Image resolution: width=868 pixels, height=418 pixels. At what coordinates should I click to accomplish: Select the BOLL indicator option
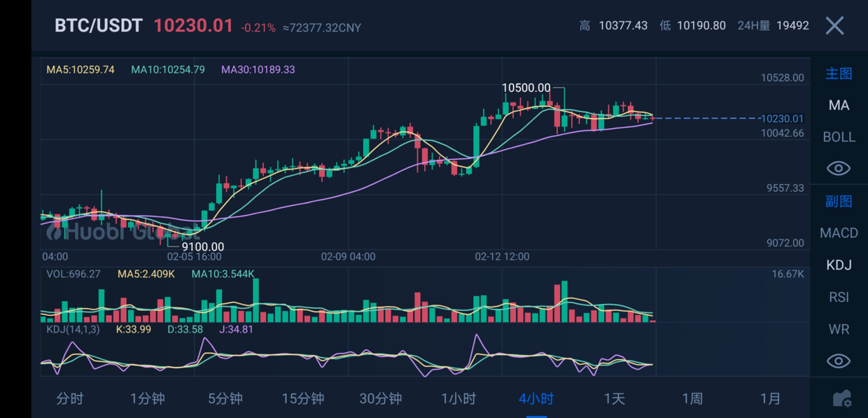[x=838, y=137]
